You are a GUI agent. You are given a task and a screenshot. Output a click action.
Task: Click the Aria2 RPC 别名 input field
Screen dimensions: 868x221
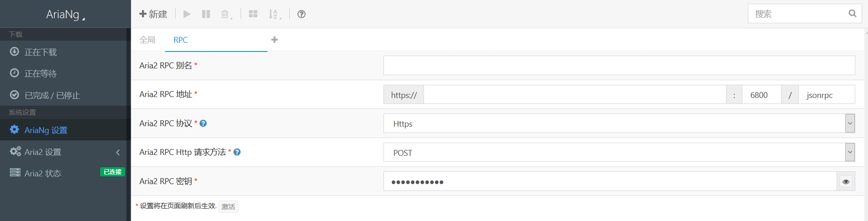(619, 66)
